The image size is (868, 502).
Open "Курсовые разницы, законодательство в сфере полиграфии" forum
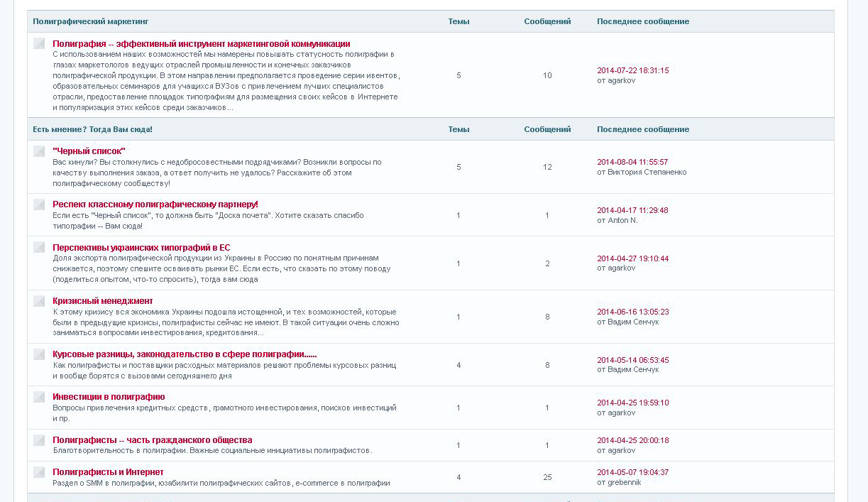(x=185, y=354)
